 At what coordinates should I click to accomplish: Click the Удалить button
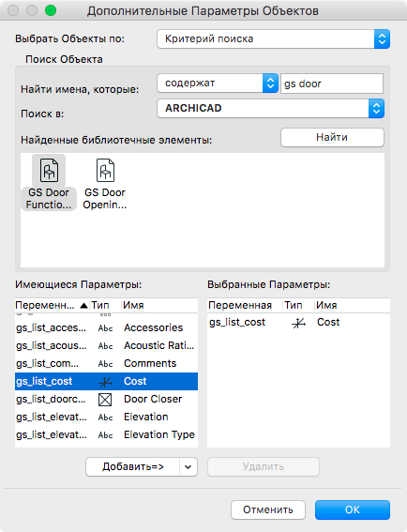(x=264, y=467)
